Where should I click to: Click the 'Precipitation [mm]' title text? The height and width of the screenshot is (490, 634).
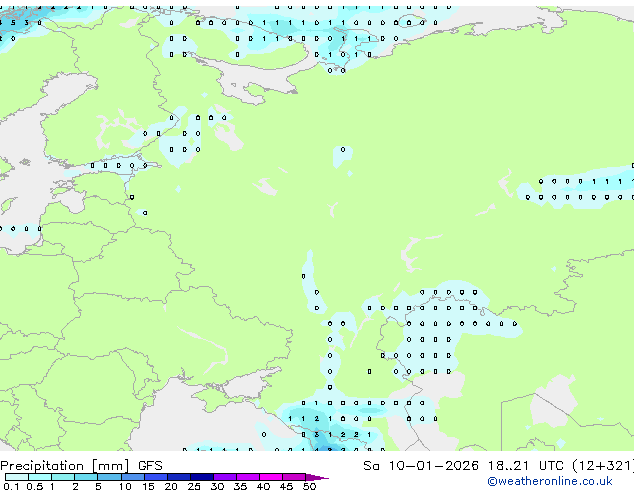click(65, 466)
